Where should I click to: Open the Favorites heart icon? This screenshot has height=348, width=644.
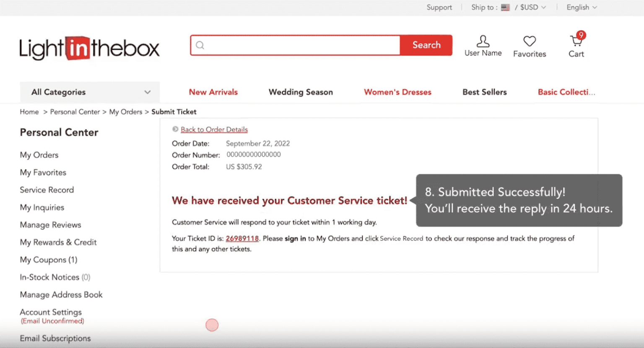click(x=529, y=42)
